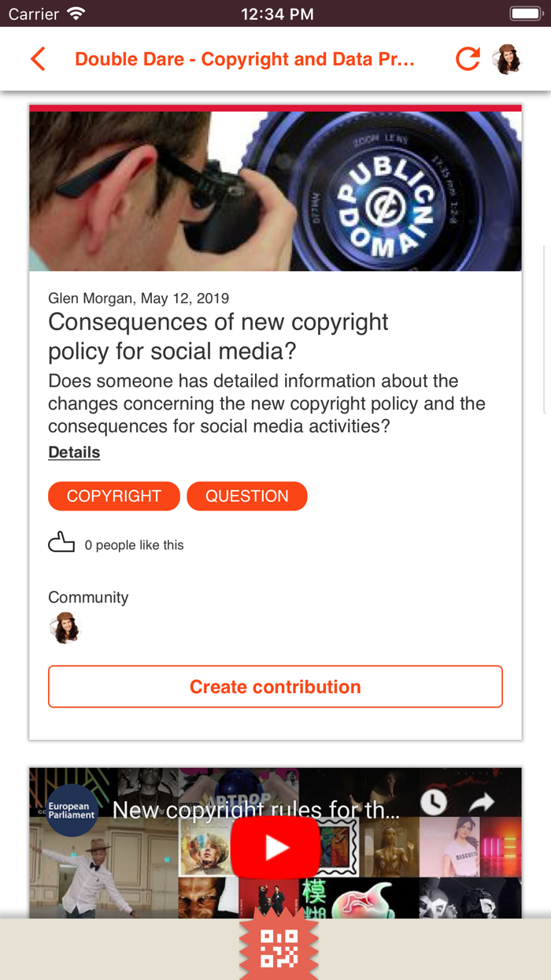Tap the back chevron in header
This screenshot has width=551, height=980.
(38, 59)
